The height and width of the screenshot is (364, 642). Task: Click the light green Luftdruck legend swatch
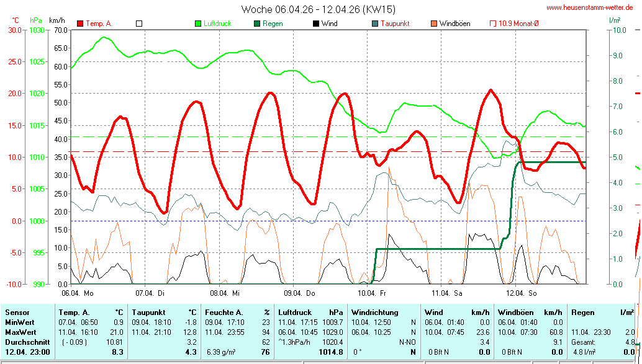(x=198, y=24)
